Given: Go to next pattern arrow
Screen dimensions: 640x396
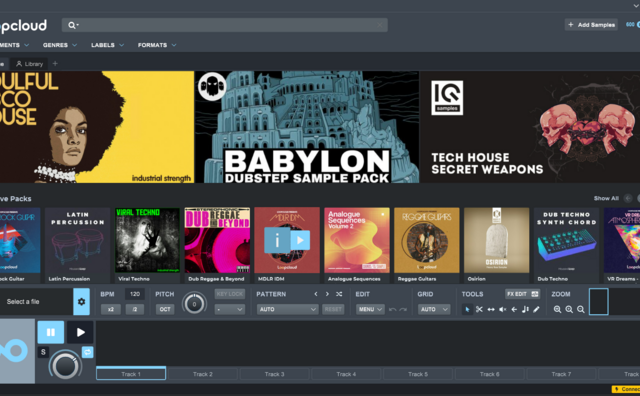Looking at the screenshot, I should (327, 294).
